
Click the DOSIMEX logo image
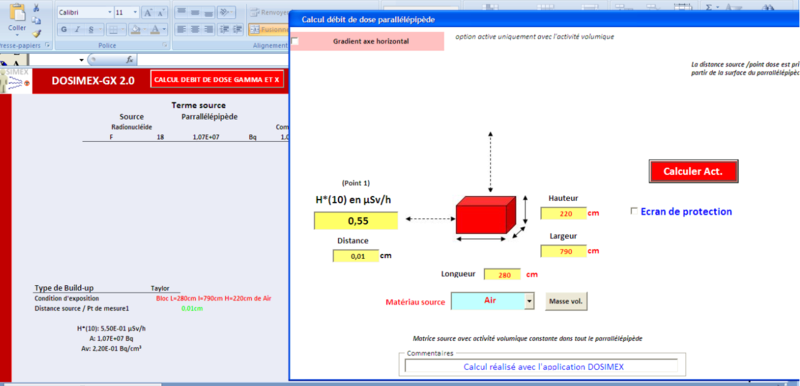coord(16,81)
